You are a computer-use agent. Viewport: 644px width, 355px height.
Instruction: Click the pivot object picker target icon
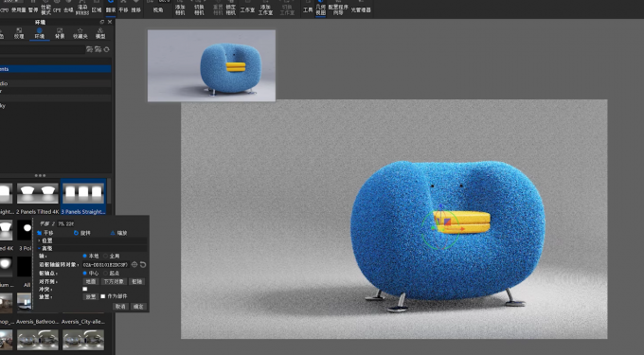click(x=134, y=265)
